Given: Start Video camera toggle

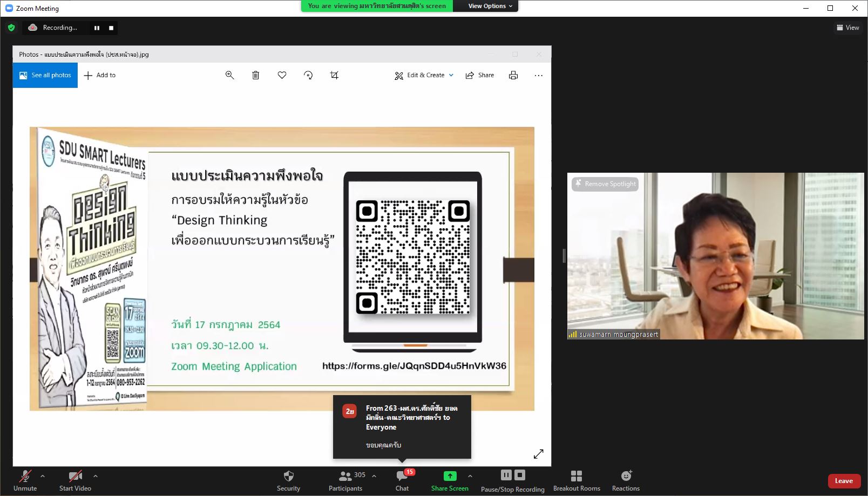Looking at the screenshot, I should [75, 480].
